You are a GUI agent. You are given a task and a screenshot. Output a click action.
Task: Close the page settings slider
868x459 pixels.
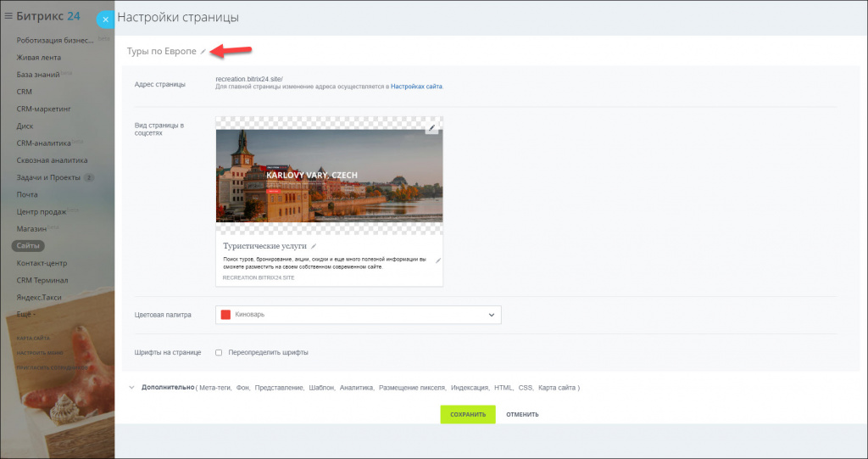pyautogui.click(x=105, y=20)
